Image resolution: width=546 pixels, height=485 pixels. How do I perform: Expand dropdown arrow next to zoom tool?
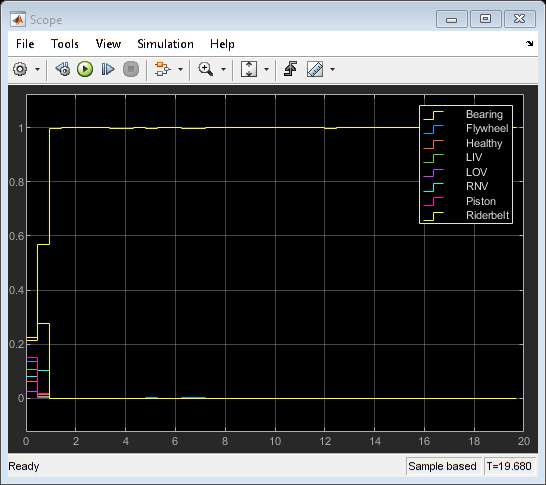tap(223, 69)
